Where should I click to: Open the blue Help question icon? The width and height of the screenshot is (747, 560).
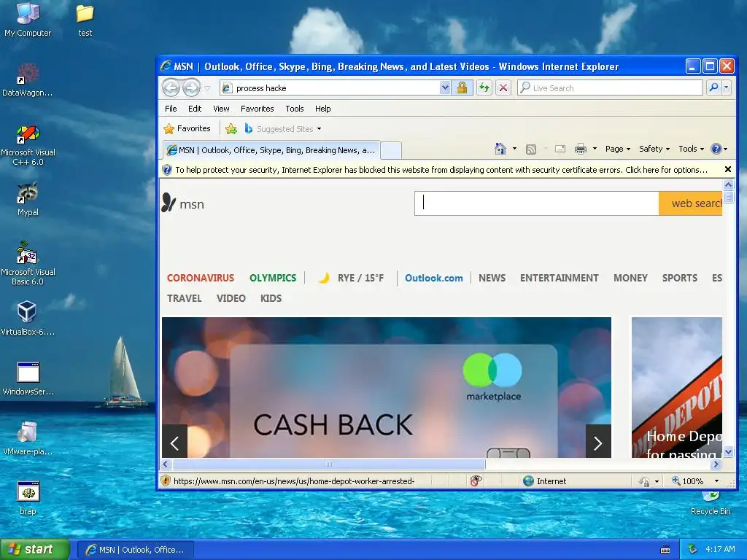tap(716, 149)
